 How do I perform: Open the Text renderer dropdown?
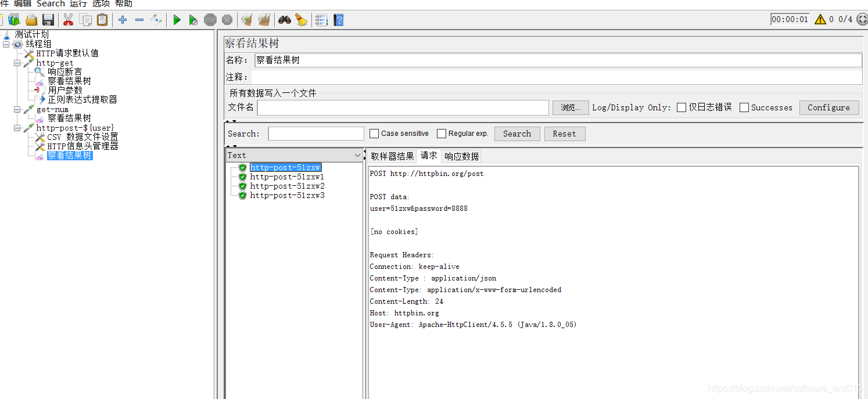point(294,155)
